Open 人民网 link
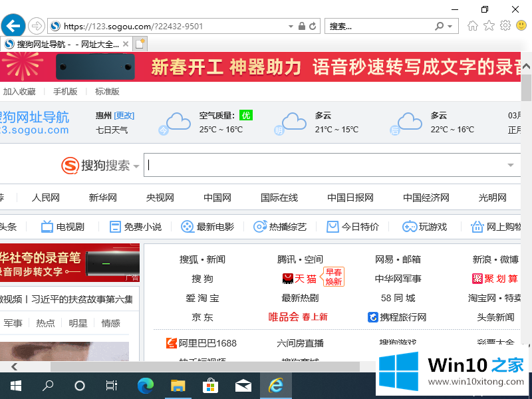 tap(45, 198)
